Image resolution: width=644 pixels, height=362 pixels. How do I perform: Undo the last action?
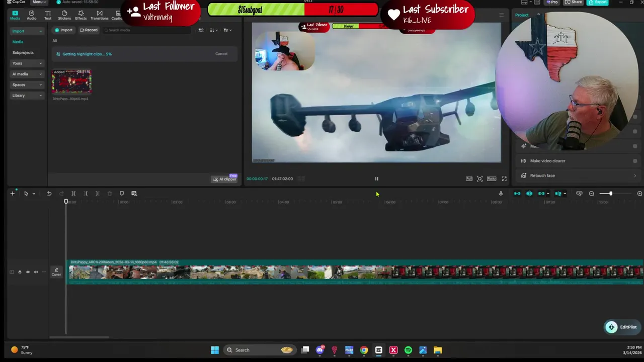[x=49, y=194]
